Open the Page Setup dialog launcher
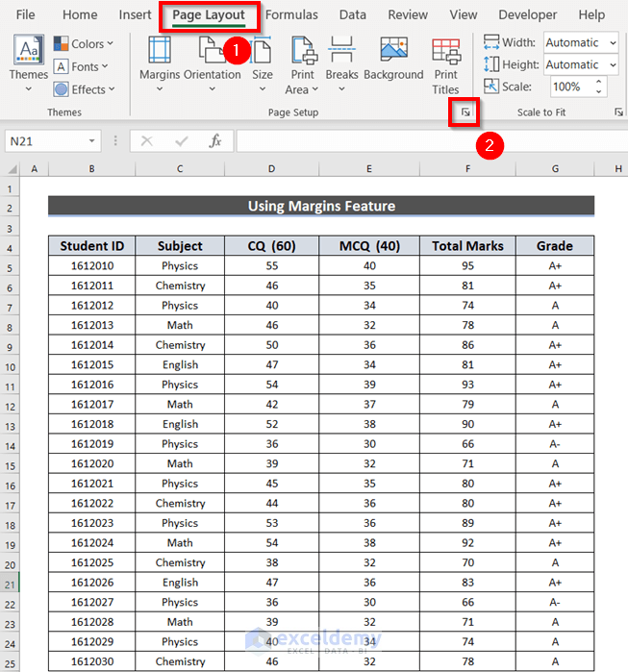 [465, 112]
